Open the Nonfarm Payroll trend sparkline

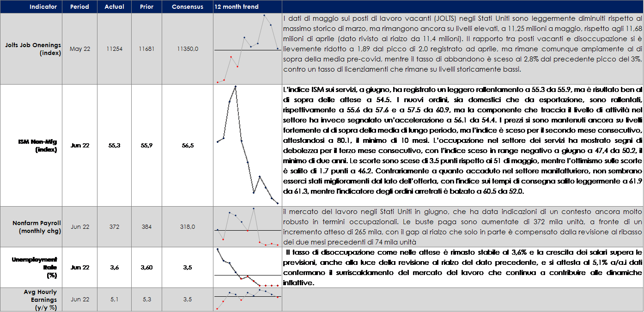coord(247,227)
